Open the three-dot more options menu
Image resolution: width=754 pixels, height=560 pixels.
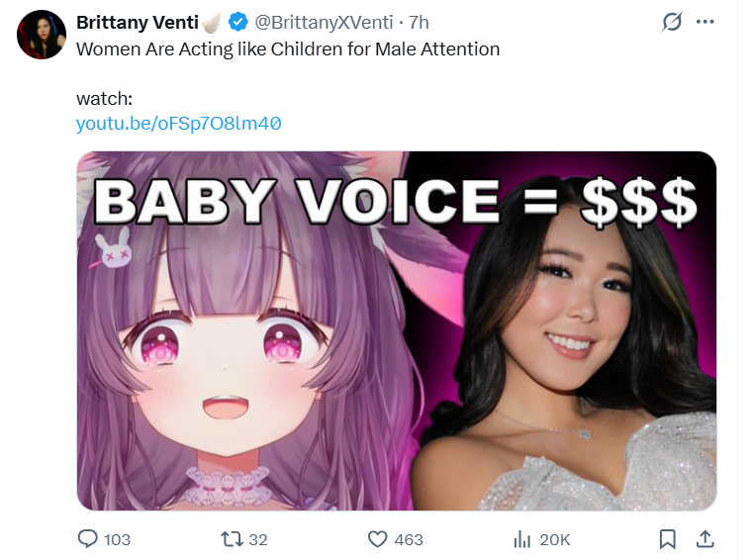705,22
